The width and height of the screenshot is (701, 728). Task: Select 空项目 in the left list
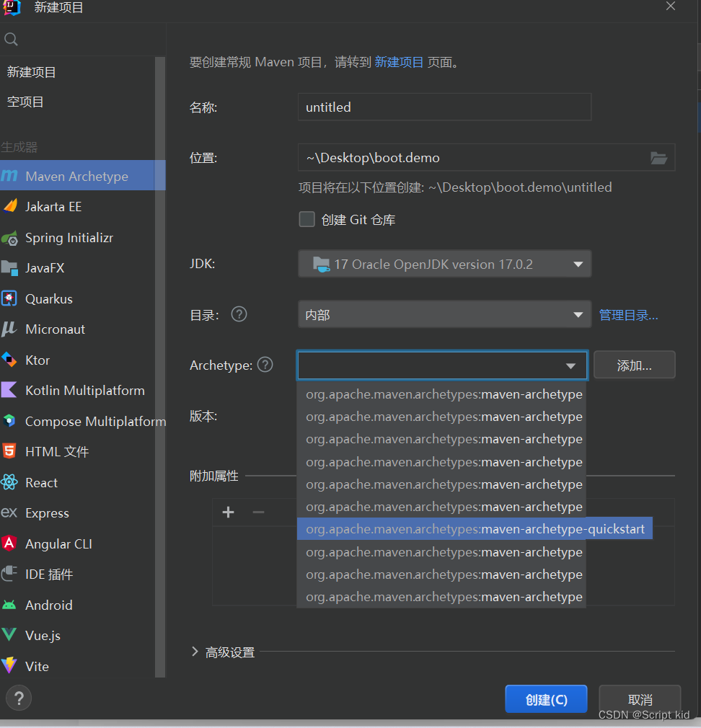pos(26,102)
